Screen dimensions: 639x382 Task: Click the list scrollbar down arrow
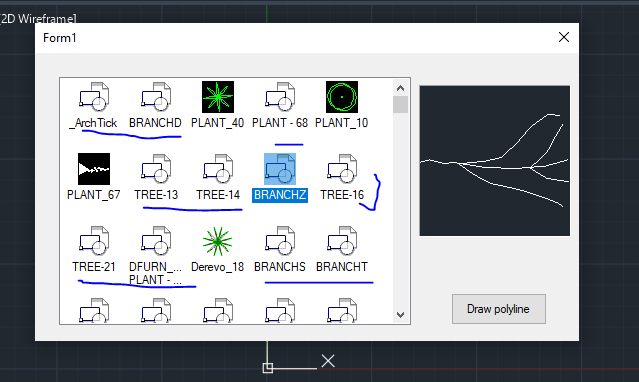click(400, 315)
